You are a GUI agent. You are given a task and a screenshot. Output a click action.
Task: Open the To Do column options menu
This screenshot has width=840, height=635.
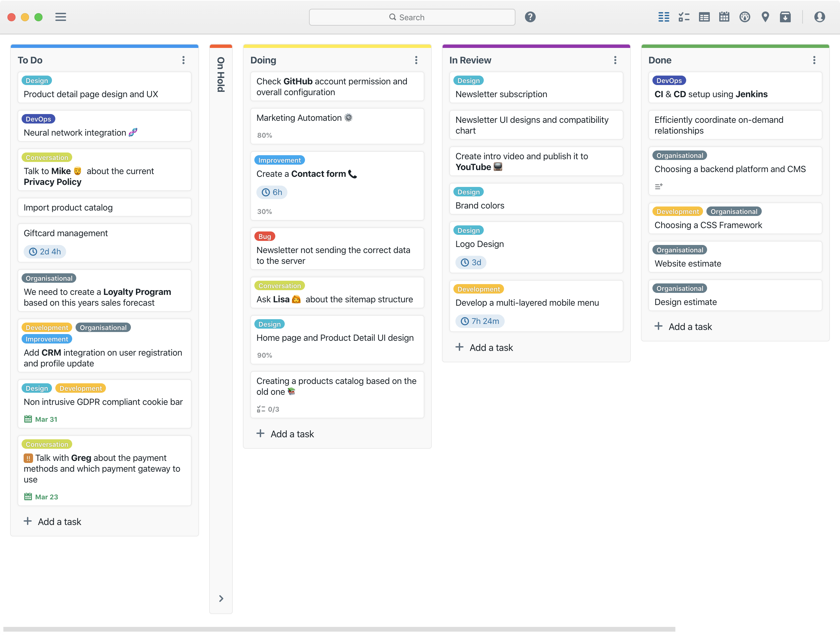(184, 60)
